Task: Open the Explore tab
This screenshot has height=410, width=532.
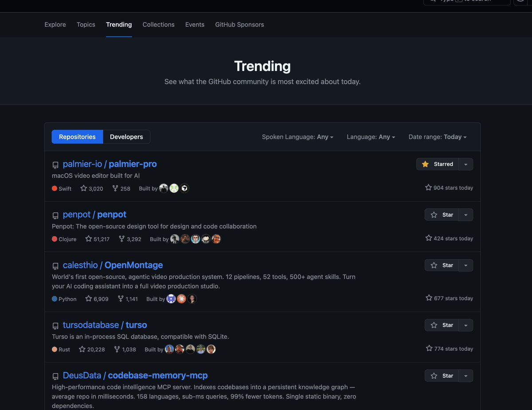Action: (55, 24)
